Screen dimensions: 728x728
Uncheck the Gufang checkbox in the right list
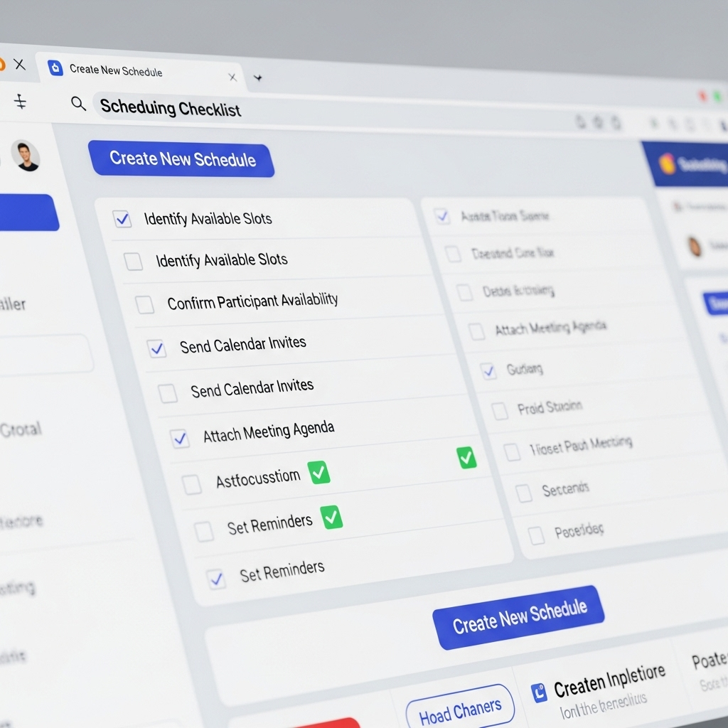click(x=488, y=370)
